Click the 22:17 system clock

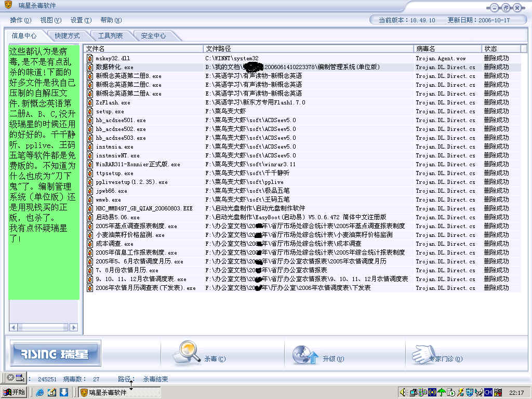(x=516, y=393)
